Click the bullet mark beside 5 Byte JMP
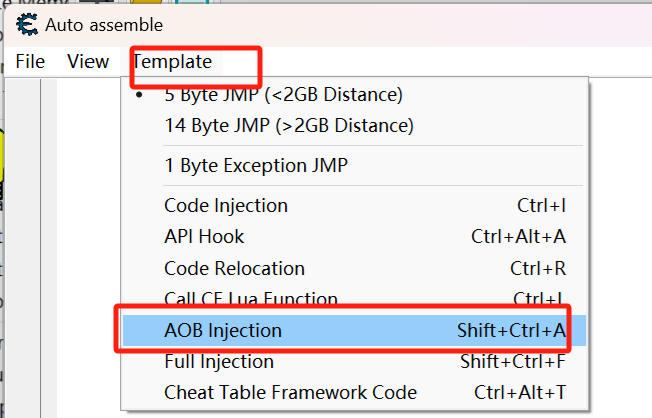The image size is (652, 418). tap(139, 95)
